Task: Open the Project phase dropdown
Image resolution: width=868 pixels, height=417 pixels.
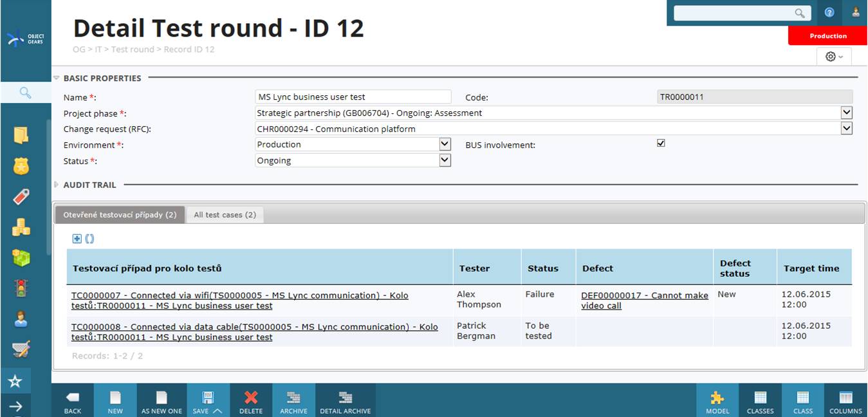Action: pyautogui.click(x=847, y=113)
